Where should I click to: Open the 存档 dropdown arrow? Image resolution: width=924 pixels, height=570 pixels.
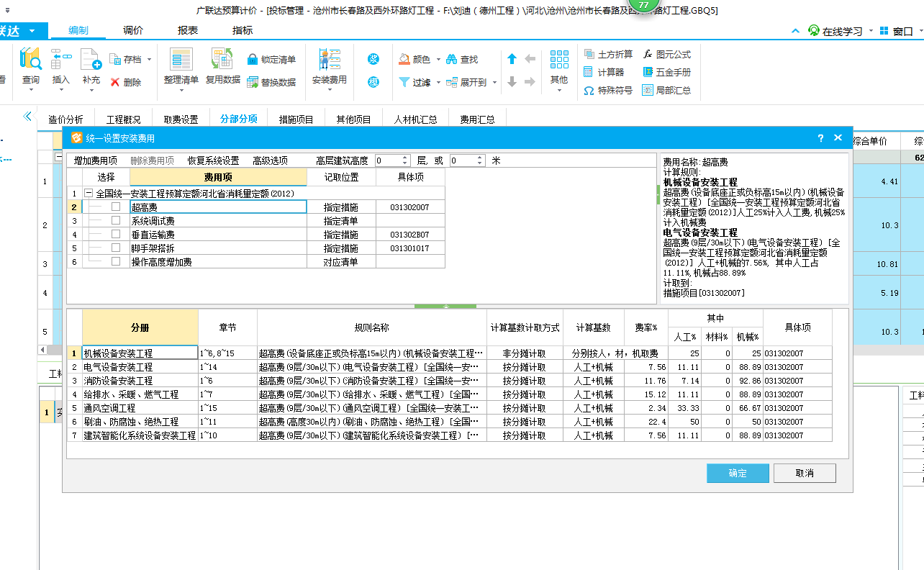149,60
